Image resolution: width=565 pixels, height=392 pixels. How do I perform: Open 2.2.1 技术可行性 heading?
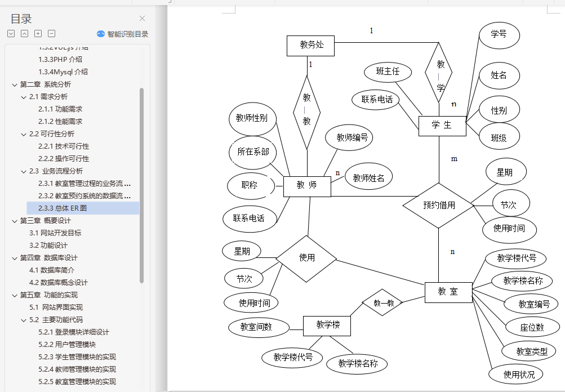(64, 146)
